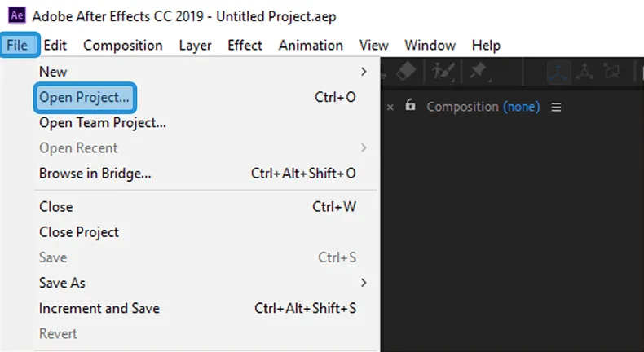644x352 pixels.
Task: Click the Composition (none) dropdown name
Action: click(x=521, y=107)
